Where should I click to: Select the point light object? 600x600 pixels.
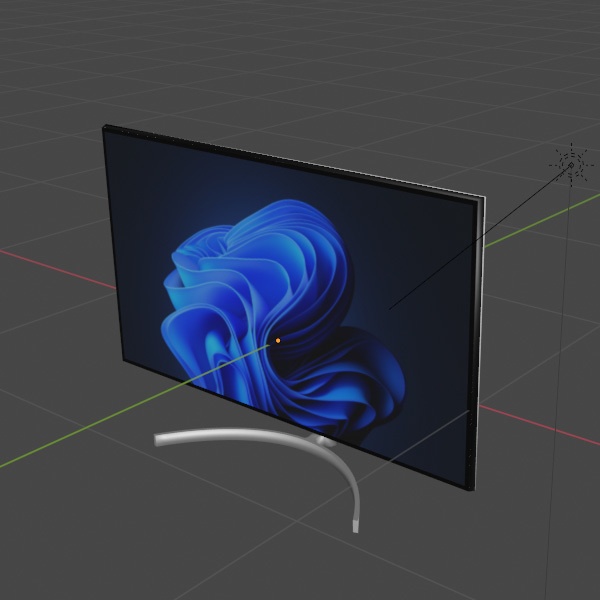pos(571,165)
